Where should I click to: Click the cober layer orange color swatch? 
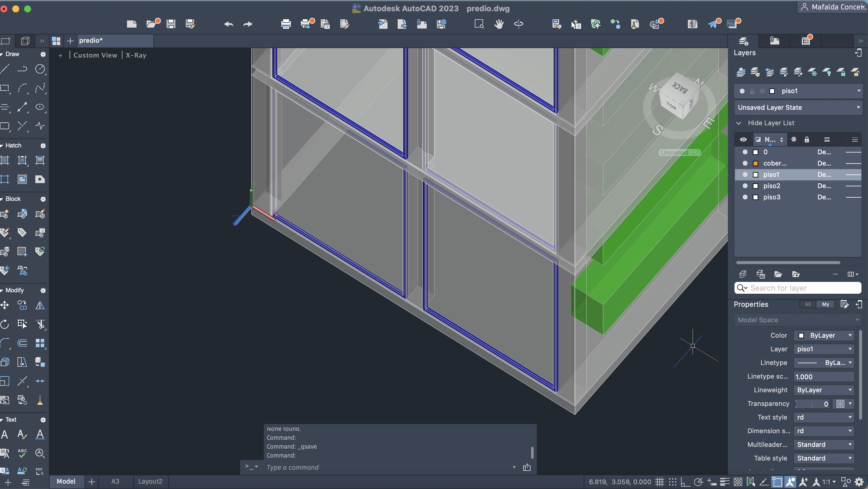(x=756, y=163)
